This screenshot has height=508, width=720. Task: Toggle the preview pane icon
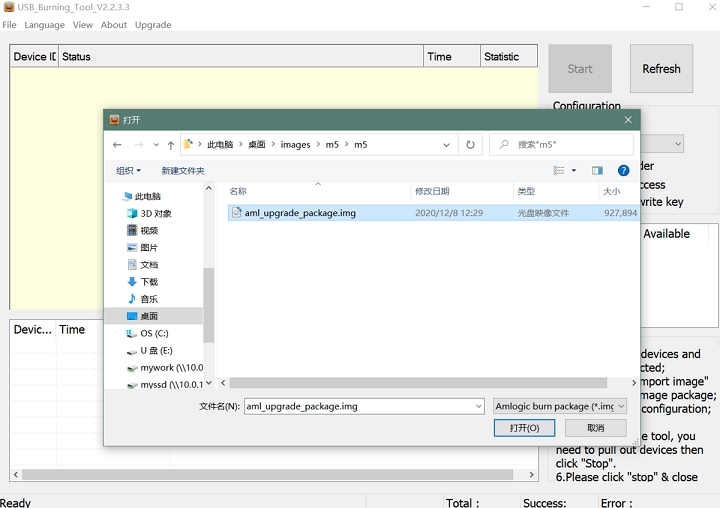pyautogui.click(x=597, y=171)
